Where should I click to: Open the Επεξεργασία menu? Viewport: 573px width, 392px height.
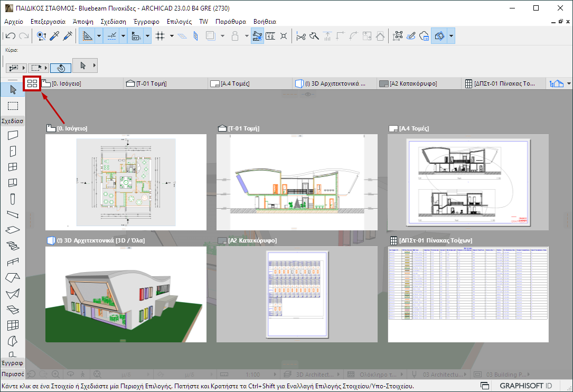48,22
